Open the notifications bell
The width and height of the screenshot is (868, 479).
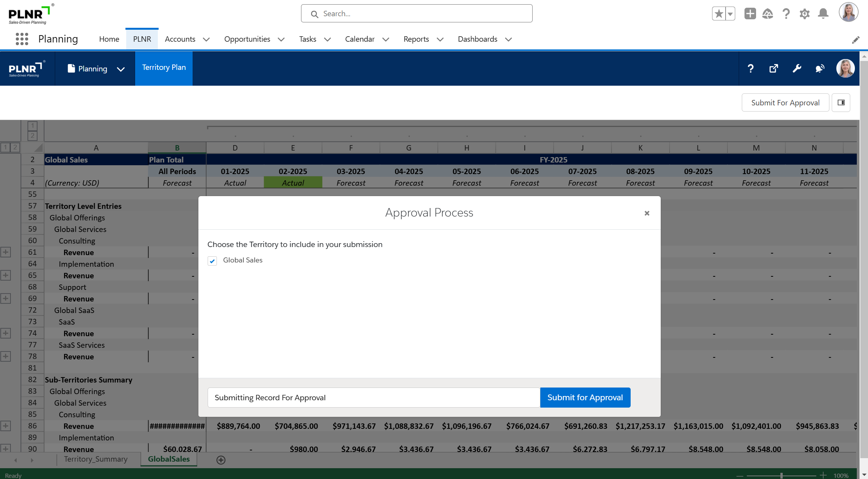[x=823, y=14]
